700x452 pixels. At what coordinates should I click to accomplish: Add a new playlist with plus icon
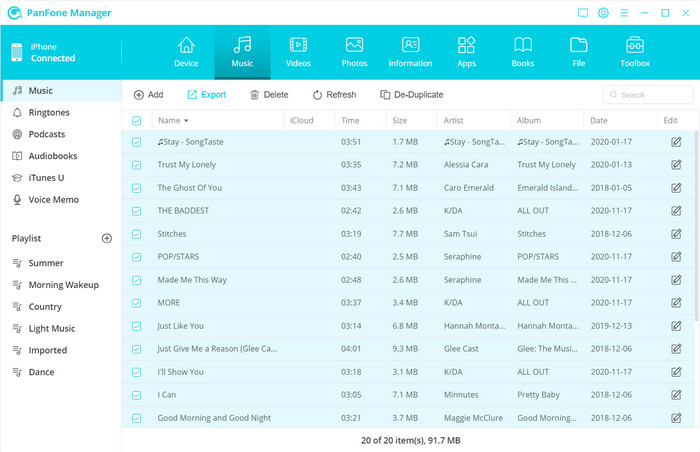(107, 238)
